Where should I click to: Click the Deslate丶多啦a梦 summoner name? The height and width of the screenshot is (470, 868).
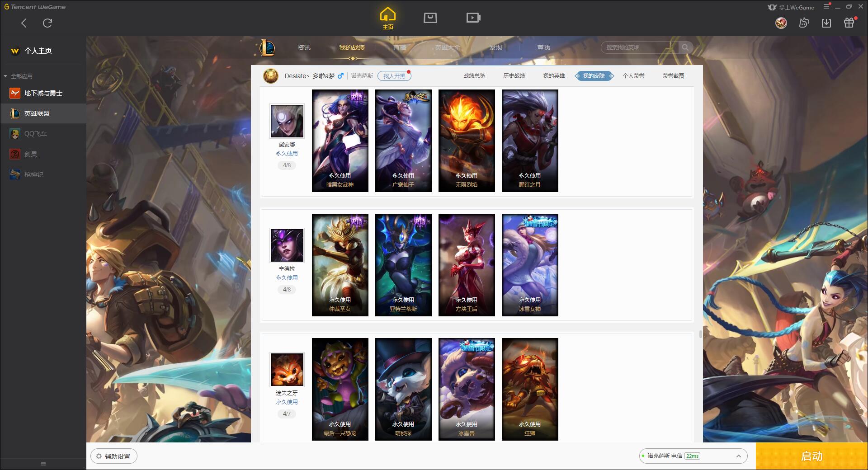pos(310,76)
